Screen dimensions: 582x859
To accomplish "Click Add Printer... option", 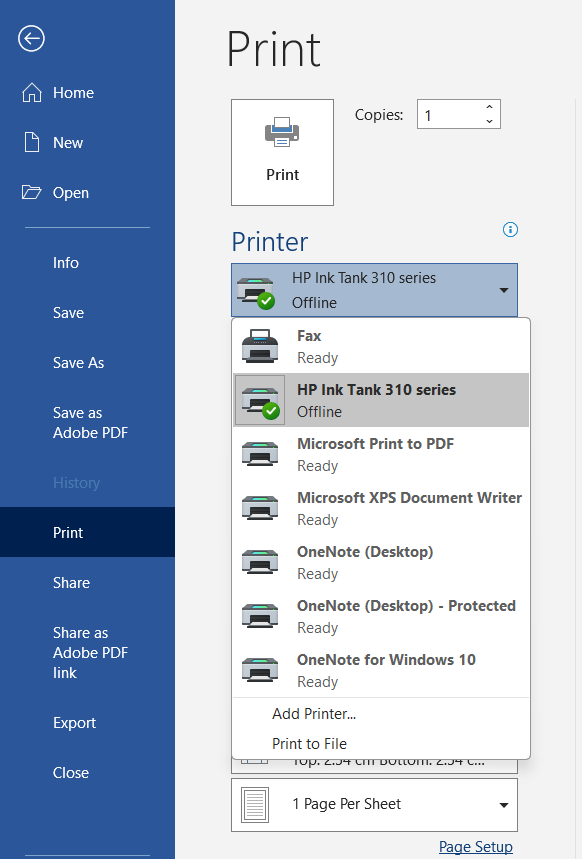I will [x=314, y=713].
